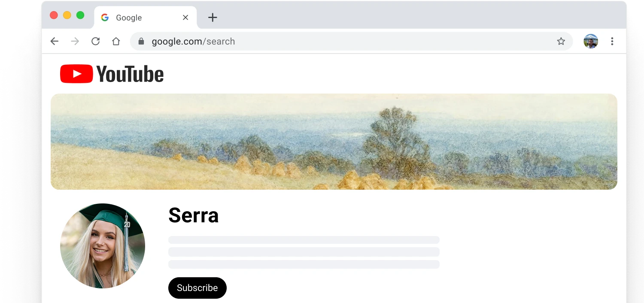
Task: Click the browser back arrow
Action: pos(54,41)
